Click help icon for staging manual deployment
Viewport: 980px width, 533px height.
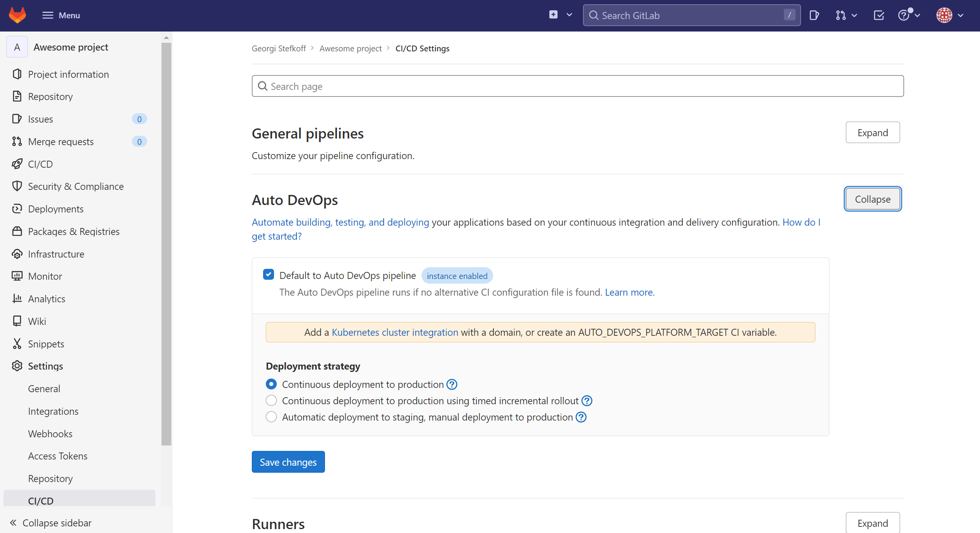(581, 417)
